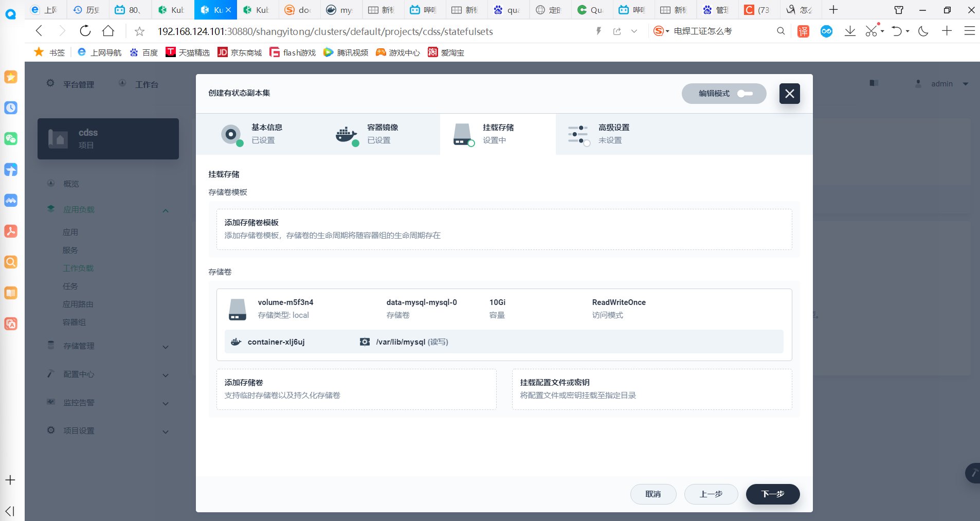Click the /var/lib/mysql mount path icon
This screenshot has width=980, height=521.
click(x=365, y=342)
